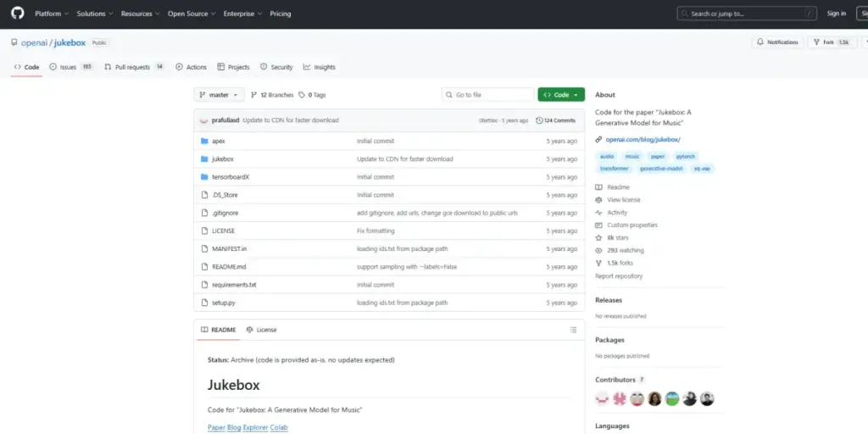Click the Notifications bell button
The image size is (868, 434).
(x=777, y=42)
